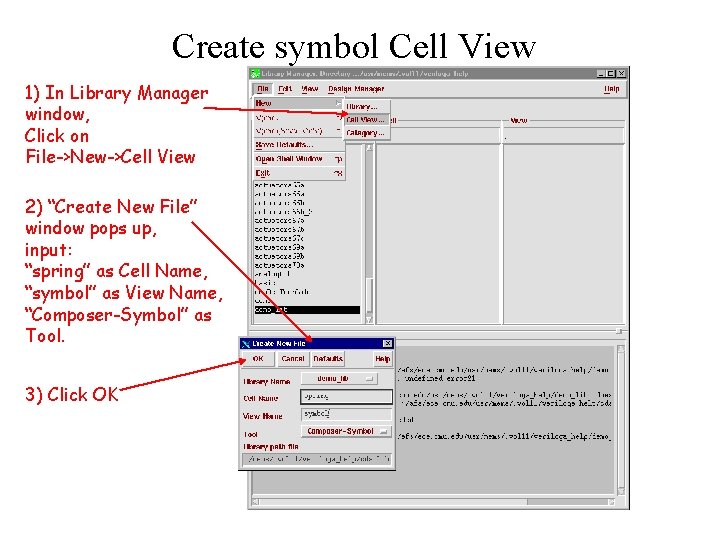This screenshot has width=720, height=540.
Task: Open the Library Name demo_lib dropdown
Action: [x=339, y=379]
